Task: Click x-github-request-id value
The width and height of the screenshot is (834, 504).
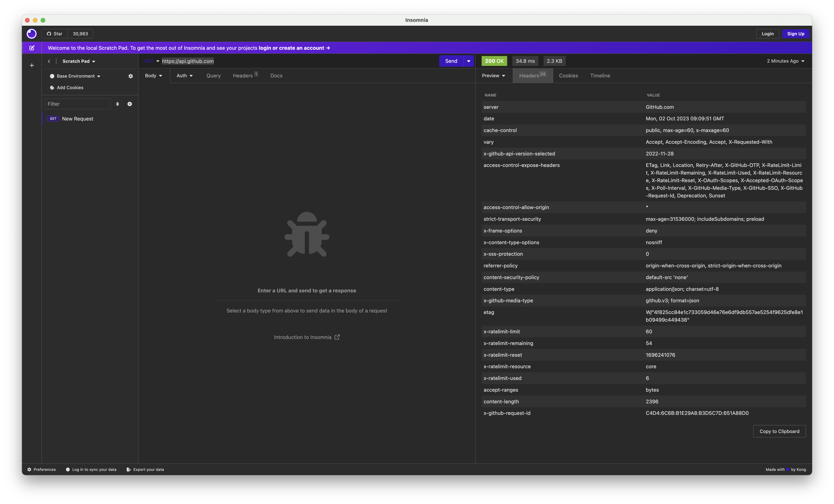Action: point(697,413)
